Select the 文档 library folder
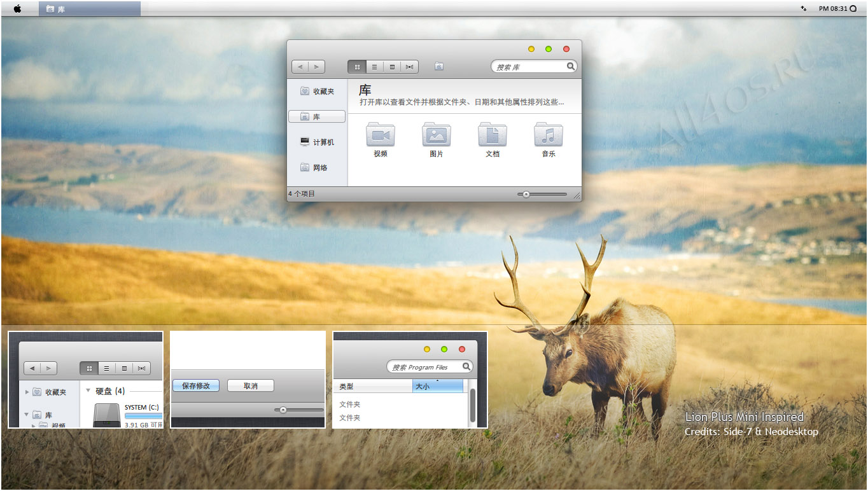Image resolution: width=868 pixels, height=491 pixels. coord(493,139)
